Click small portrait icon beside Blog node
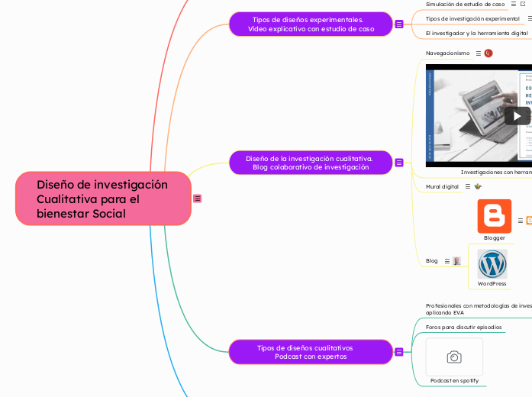The height and width of the screenshot is (397, 532). point(456,261)
